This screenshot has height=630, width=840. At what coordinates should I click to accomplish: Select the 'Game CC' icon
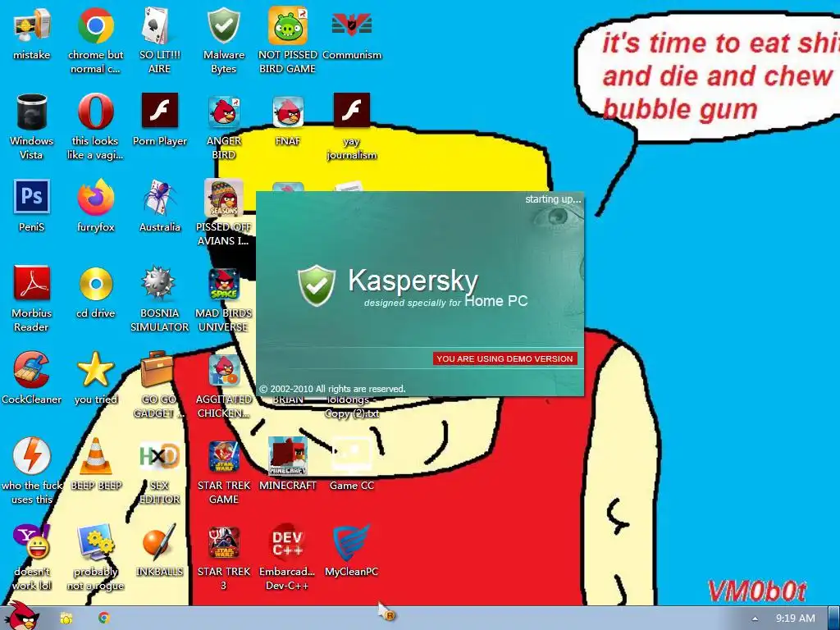point(351,456)
